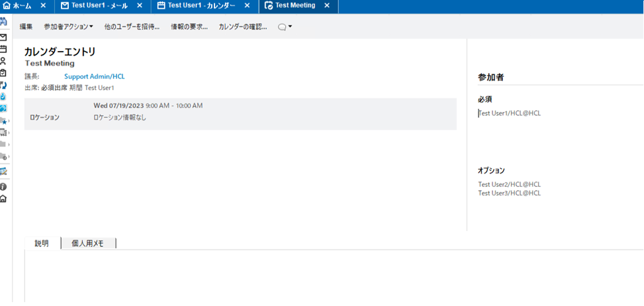Click the カレンダーエントリ heading
Screen dimensions: 644x306
[60, 52]
